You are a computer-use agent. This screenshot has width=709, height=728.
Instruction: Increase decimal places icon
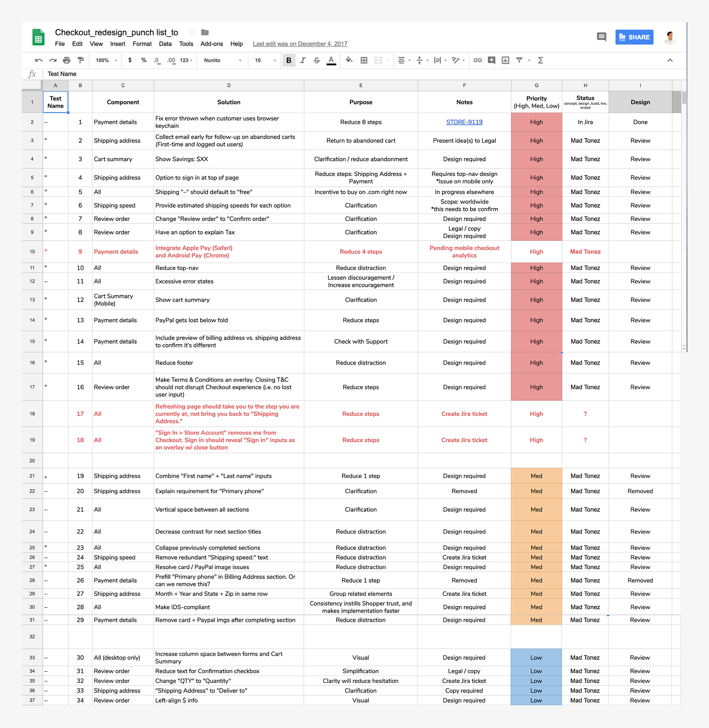[171, 60]
